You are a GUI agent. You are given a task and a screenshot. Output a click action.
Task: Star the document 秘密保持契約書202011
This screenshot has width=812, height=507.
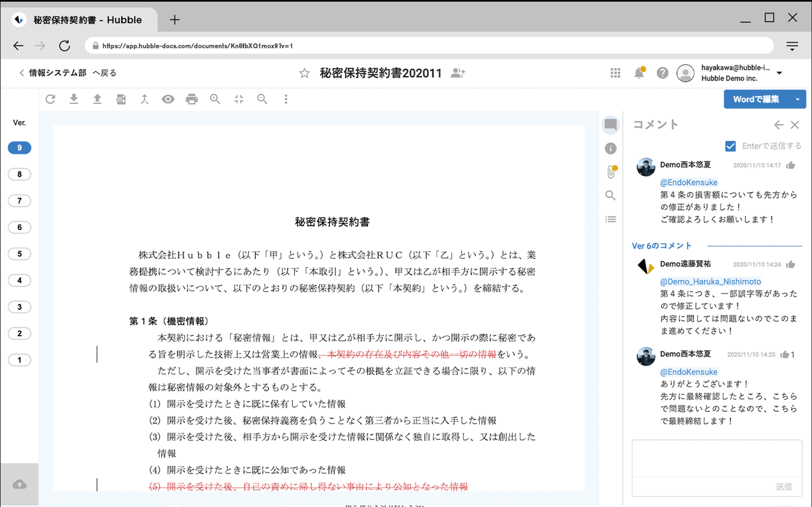(x=304, y=73)
